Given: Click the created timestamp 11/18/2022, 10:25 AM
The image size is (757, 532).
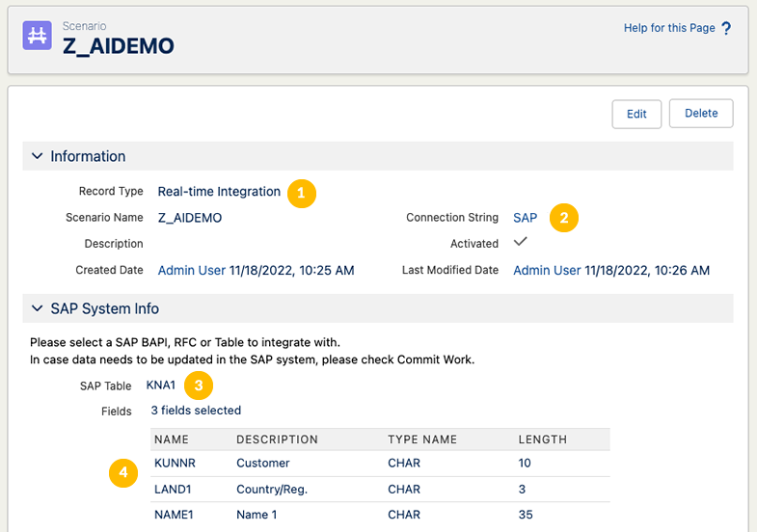Looking at the screenshot, I should (x=291, y=271).
